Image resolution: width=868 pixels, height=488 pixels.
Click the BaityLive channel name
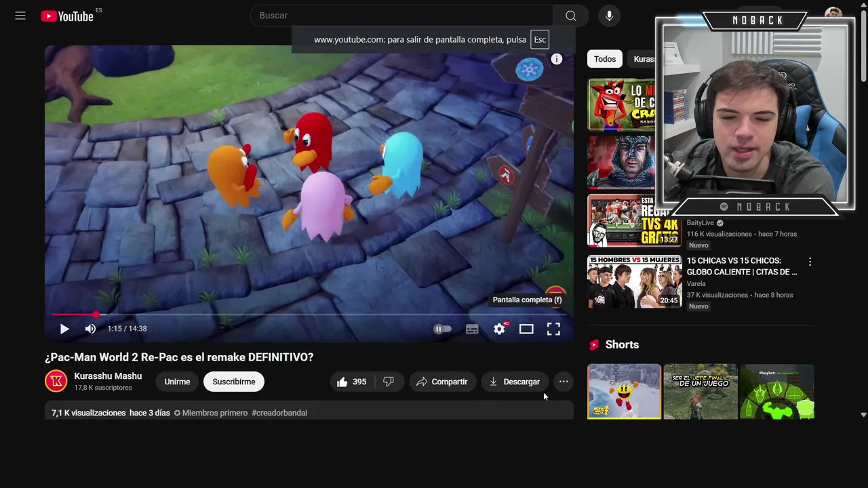point(701,223)
